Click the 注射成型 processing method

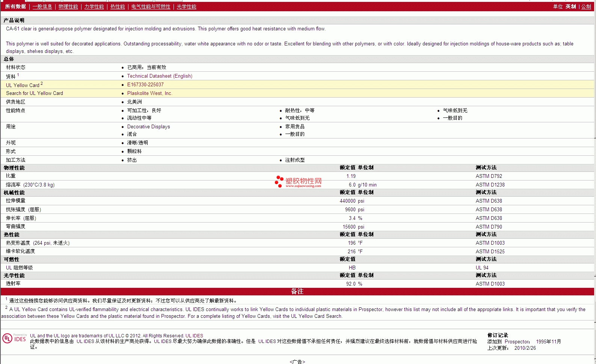tap(295, 160)
